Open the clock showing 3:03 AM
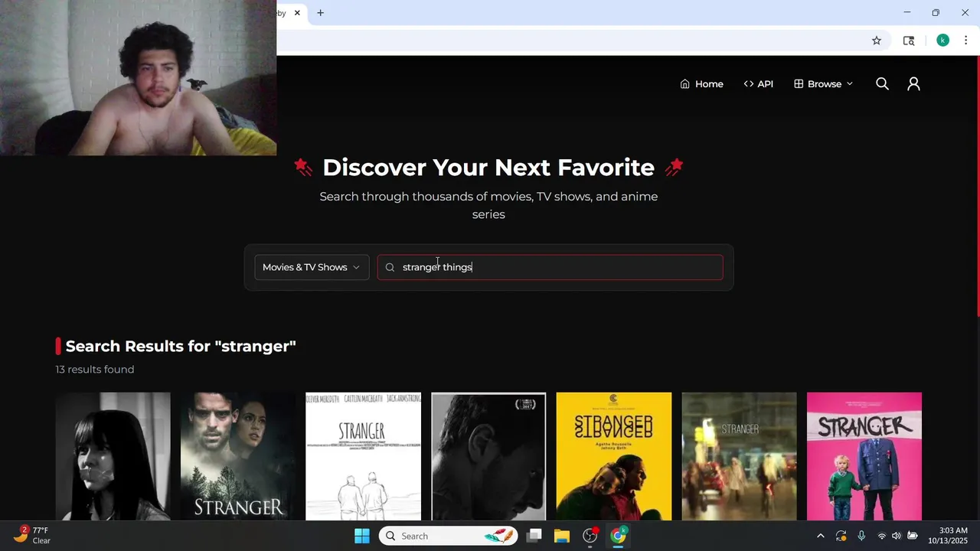The image size is (980, 551). pyautogui.click(x=948, y=536)
